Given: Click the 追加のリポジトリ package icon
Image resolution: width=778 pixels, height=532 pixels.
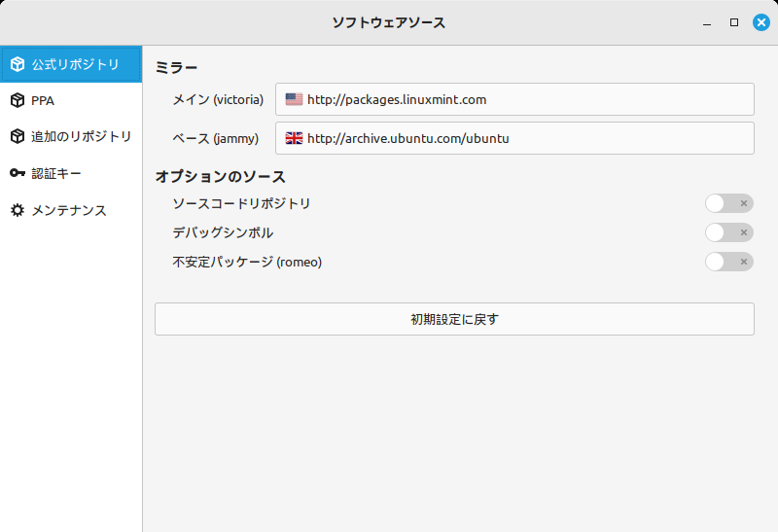Looking at the screenshot, I should click(18, 136).
